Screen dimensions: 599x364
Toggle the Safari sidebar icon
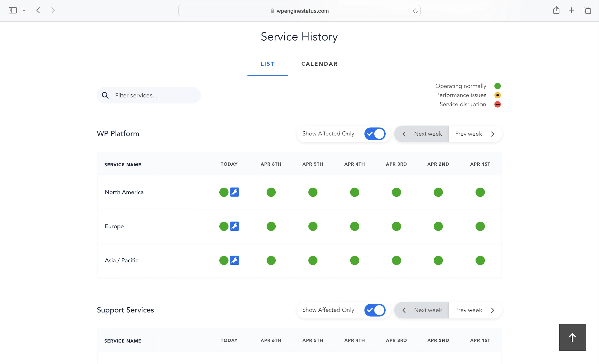pos(13,10)
